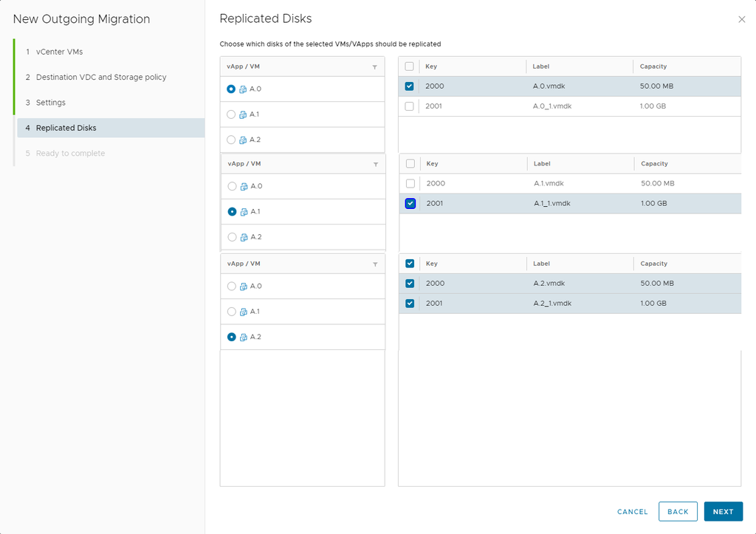Enable the A.1.vmdk disk checkbox
756x534 pixels.
click(410, 184)
